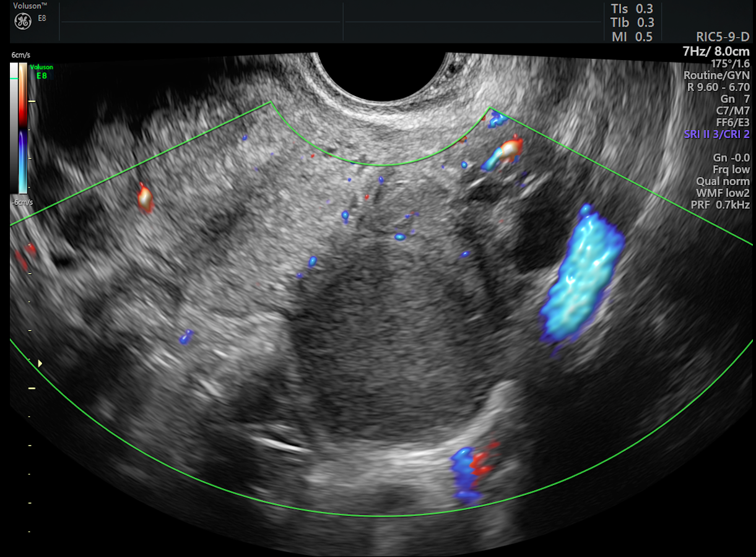Click the yellow focal zone triangle marker

[x=40, y=363]
